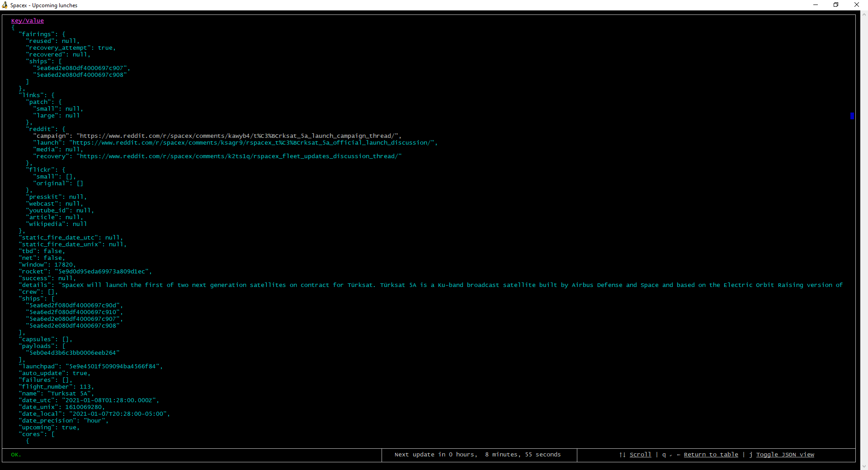Click the "tbd": false line
Image resolution: width=868 pixels, height=470 pixels.
[x=42, y=251]
